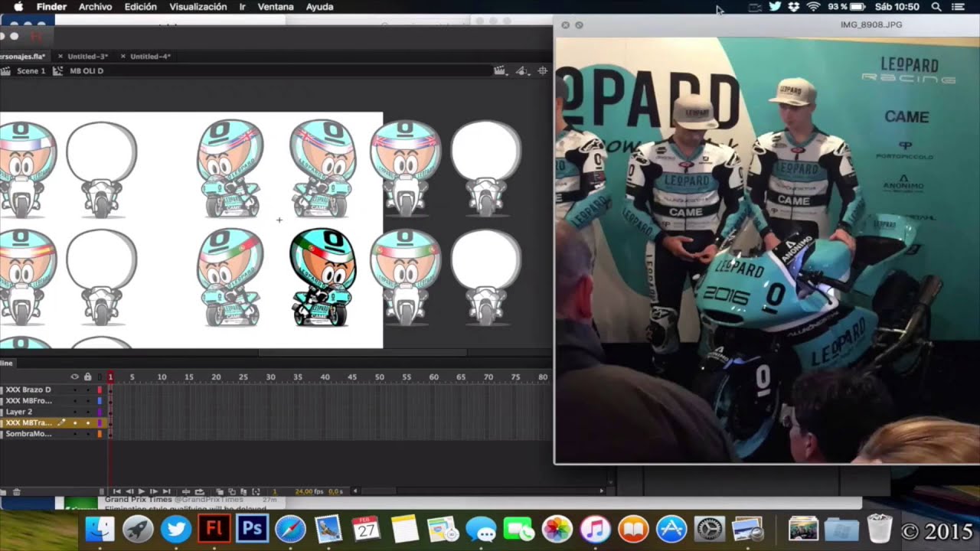
Task: Open App Store from the Dock
Action: 671,529
